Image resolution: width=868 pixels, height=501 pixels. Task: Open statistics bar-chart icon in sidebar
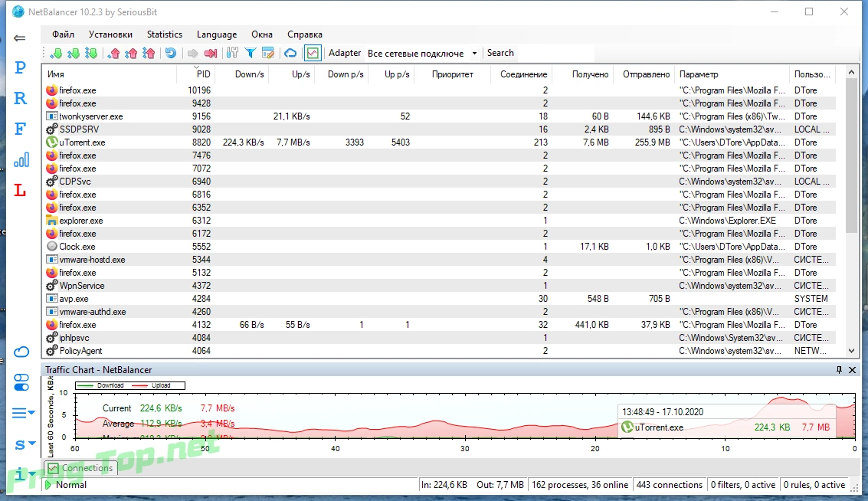click(x=21, y=160)
